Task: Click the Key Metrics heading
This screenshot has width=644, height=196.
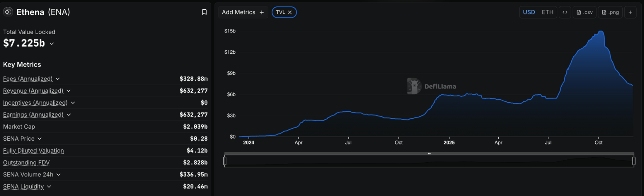Action: (22, 64)
